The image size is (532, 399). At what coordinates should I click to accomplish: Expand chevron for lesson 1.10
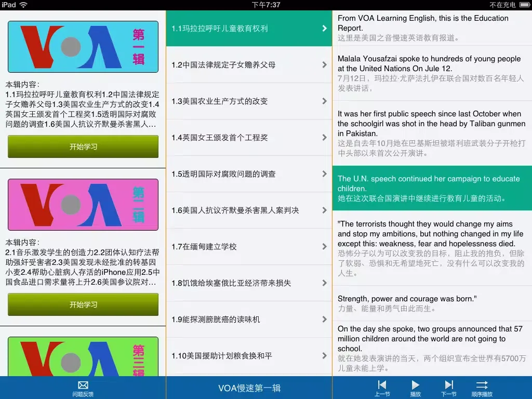(x=324, y=355)
